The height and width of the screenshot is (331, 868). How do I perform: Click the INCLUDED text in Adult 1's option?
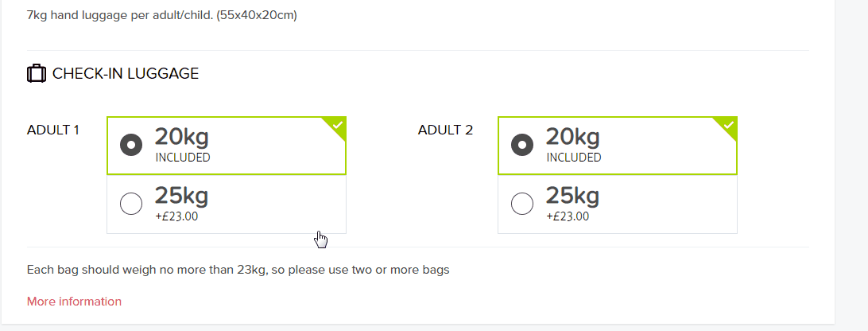(182, 158)
